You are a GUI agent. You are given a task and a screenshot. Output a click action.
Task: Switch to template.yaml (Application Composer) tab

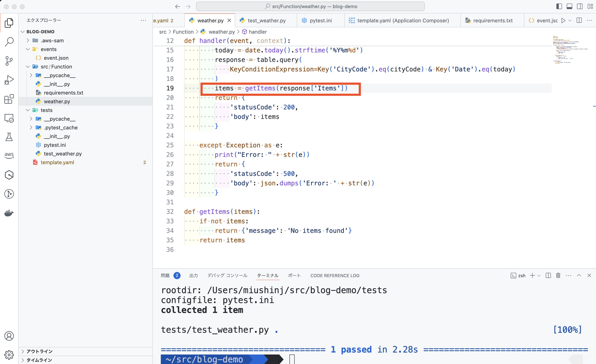point(403,21)
